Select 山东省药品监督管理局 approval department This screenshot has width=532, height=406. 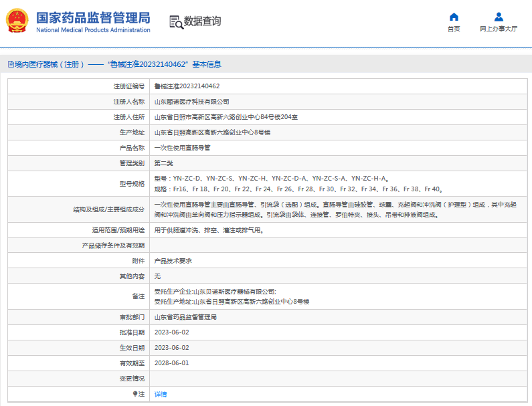[x=185, y=317]
